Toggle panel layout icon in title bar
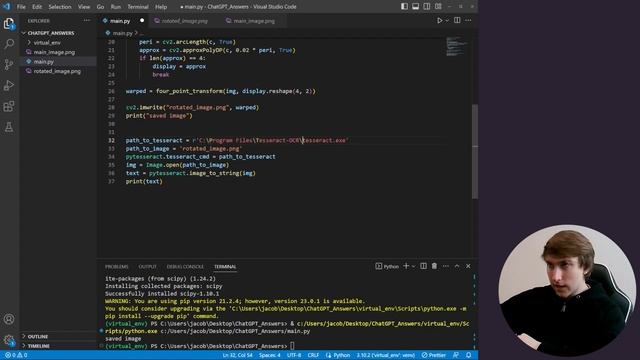The height and width of the screenshot is (360, 640). pyautogui.click(x=416, y=7)
